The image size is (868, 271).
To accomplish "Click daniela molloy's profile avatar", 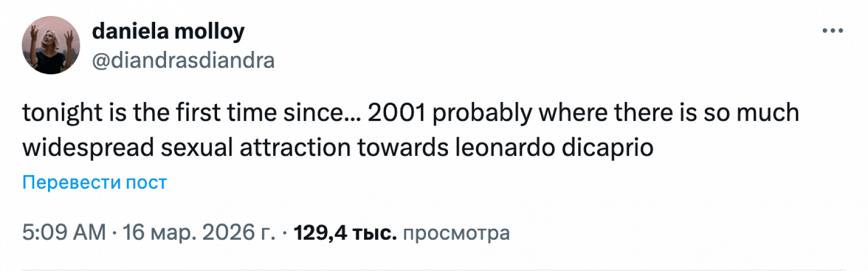I will [51, 45].
